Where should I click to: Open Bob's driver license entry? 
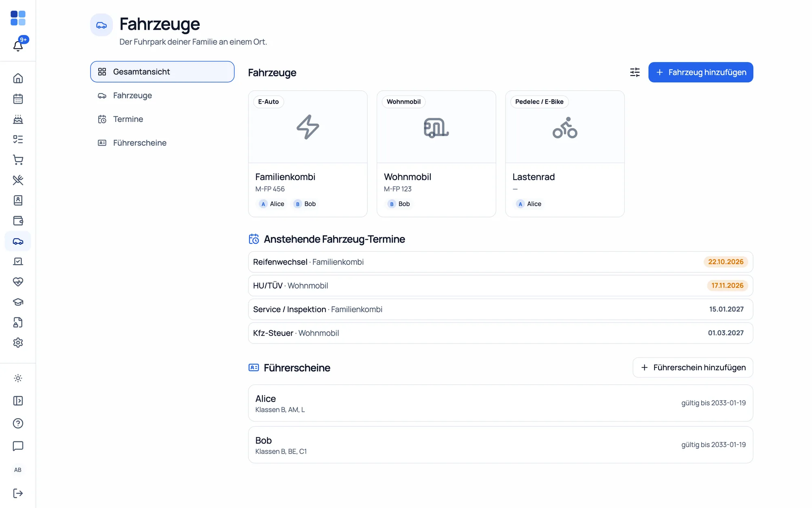tap(501, 445)
